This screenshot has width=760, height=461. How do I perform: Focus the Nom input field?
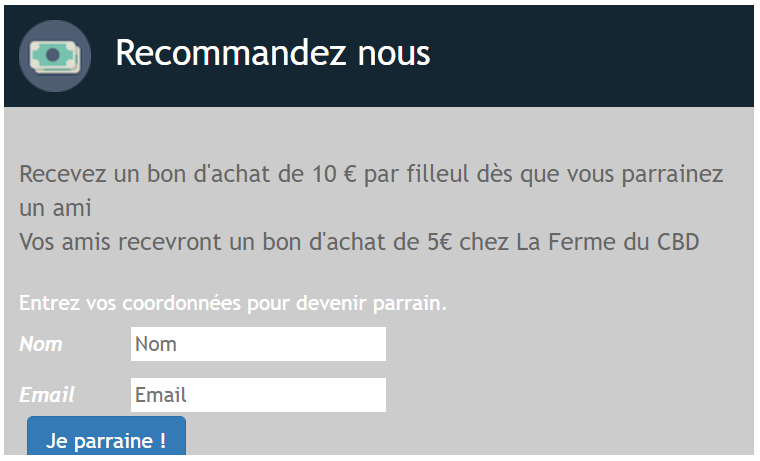258,344
